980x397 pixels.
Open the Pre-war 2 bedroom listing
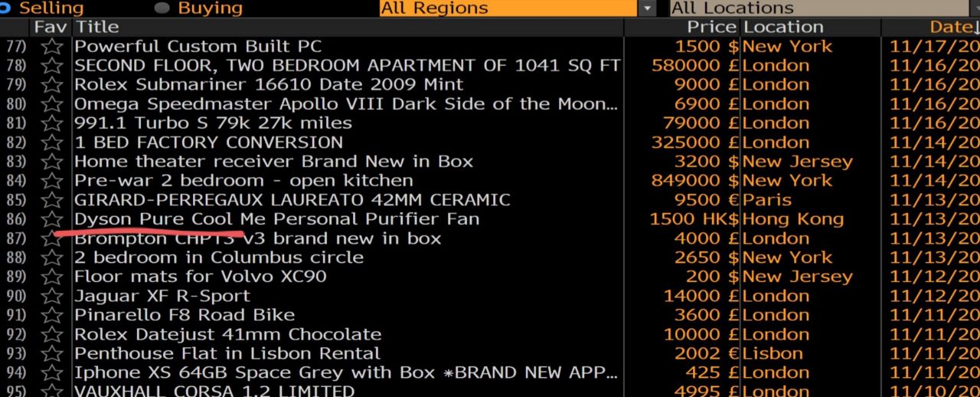coord(243,181)
